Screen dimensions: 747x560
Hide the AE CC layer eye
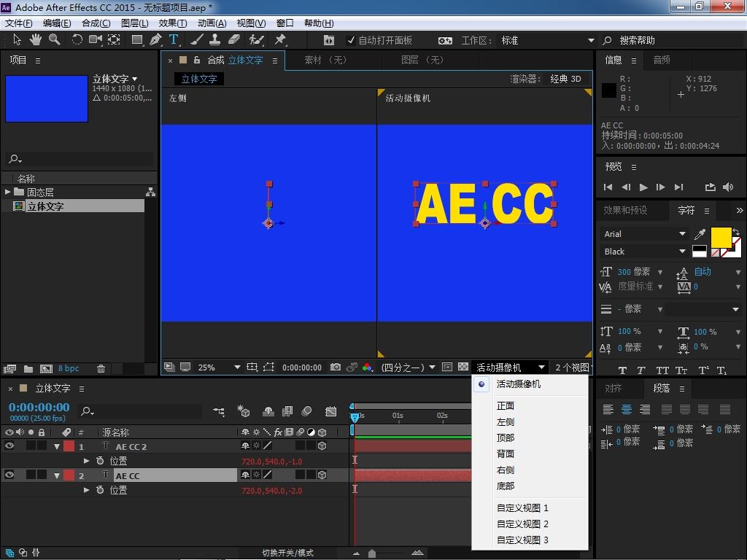(9, 475)
